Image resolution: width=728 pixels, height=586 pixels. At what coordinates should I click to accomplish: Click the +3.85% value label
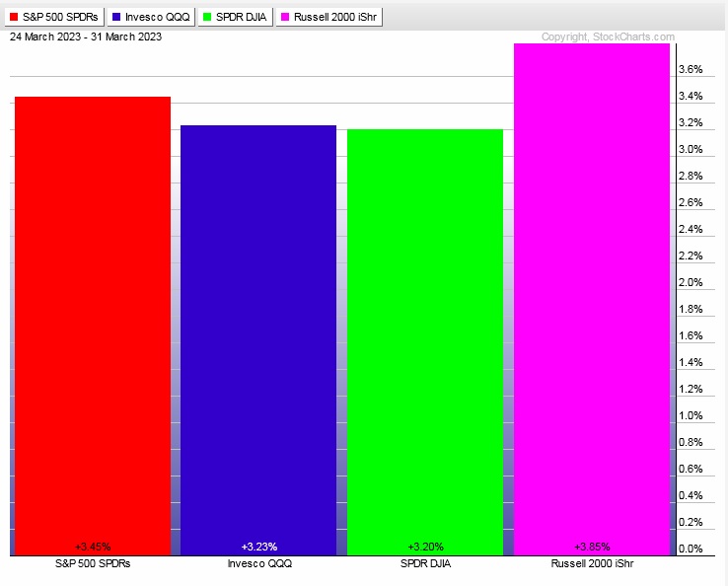click(593, 547)
